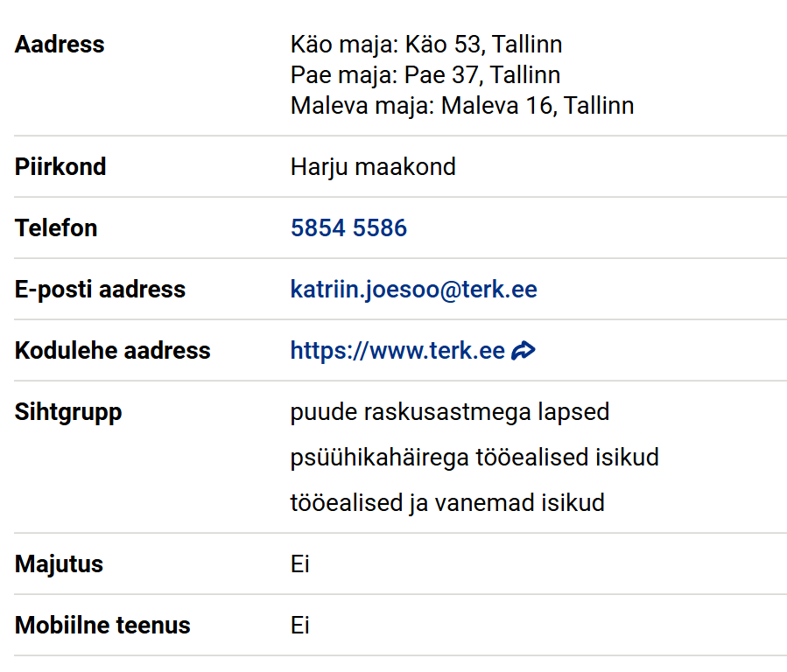Click the Ei value beside Majutus
Image resolution: width=787 pixels, height=672 pixels.
299,564
